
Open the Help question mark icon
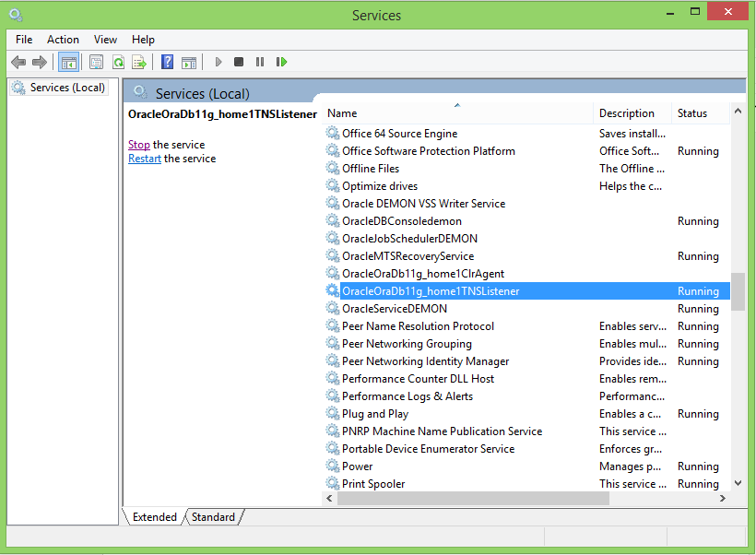[x=167, y=62]
